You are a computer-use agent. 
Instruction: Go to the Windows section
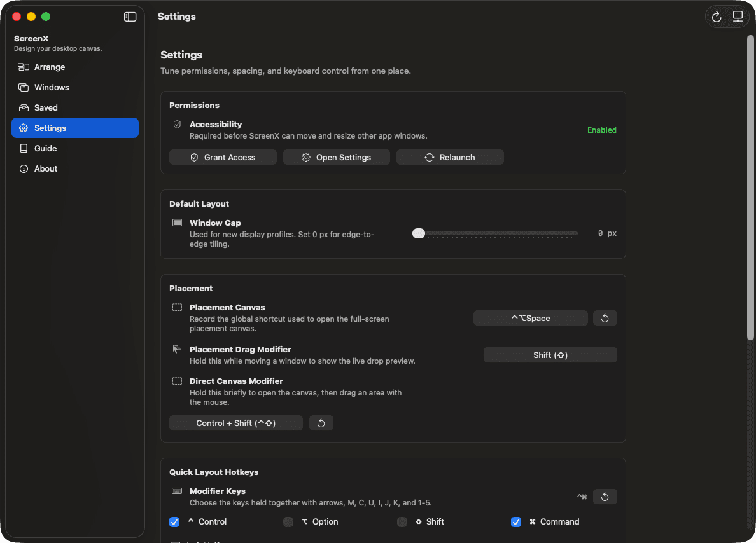click(x=75, y=87)
